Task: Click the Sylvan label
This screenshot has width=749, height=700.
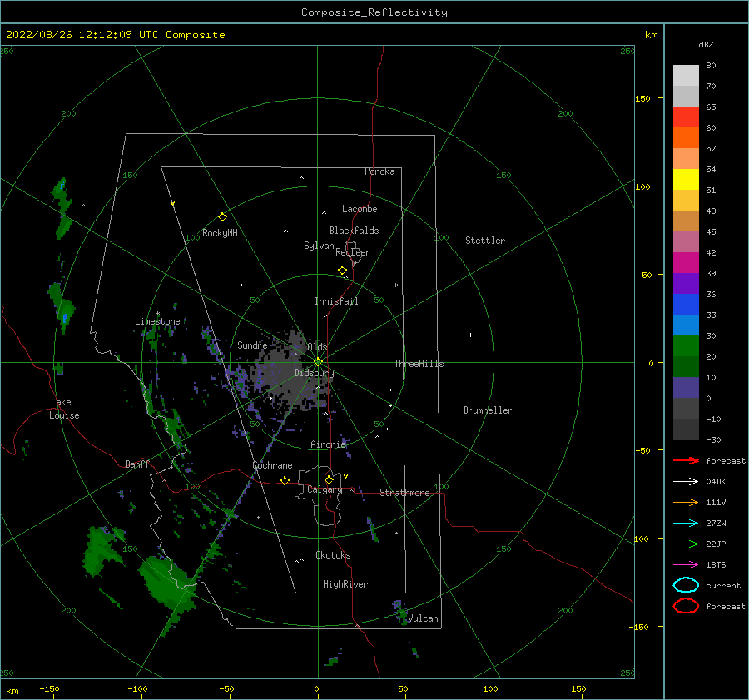Action: point(319,246)
